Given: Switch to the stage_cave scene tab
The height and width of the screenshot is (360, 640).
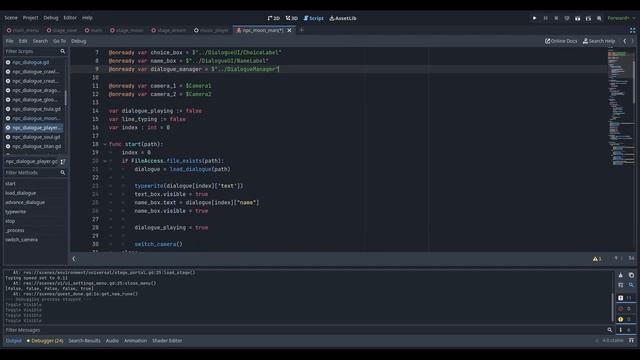Looking at the screenshot, I should (62, 30).
